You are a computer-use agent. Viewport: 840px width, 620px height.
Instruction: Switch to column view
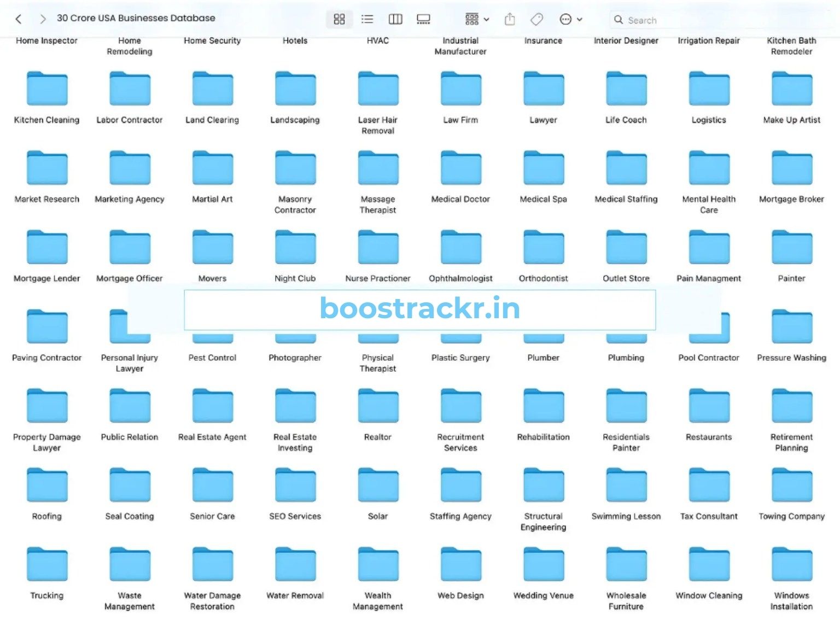click(x=395, y=20)
